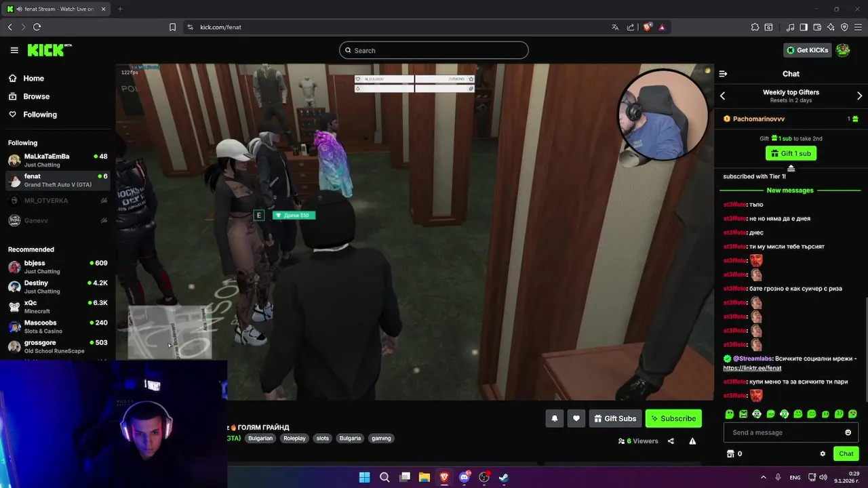Open recommended channel bbjess
The height and width of the screenshot is (488, 868).
coord(58,266)
